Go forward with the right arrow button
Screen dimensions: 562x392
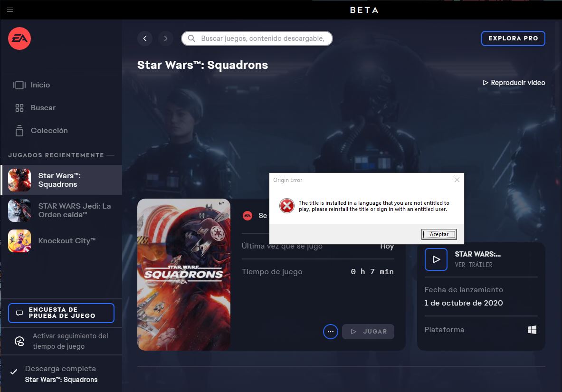165,38
